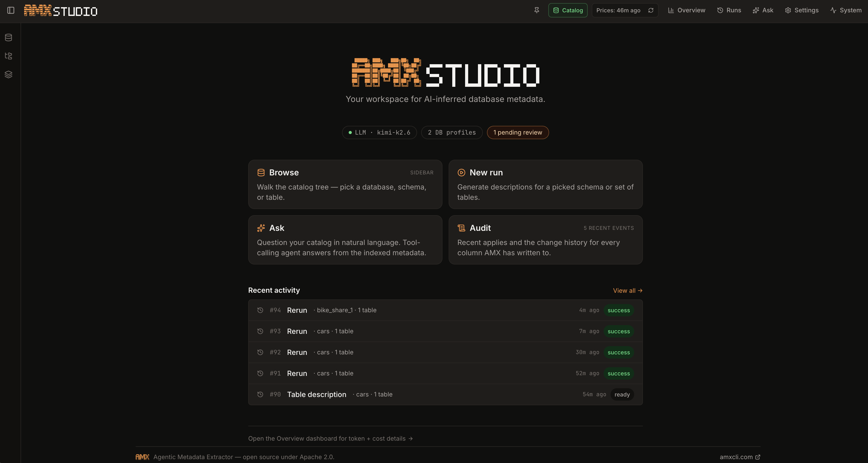868x463 pixels.
Task: Click the pin icon in the top bar
Action: point(537,10)
